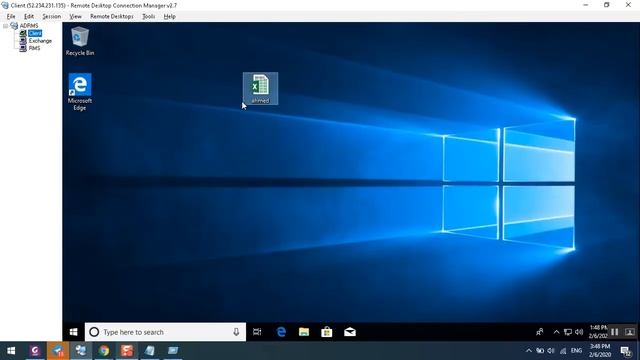Screen dimensions: 640x360
Task: Open the last running app in host taskbar
Action: click(x=173, y=351)
